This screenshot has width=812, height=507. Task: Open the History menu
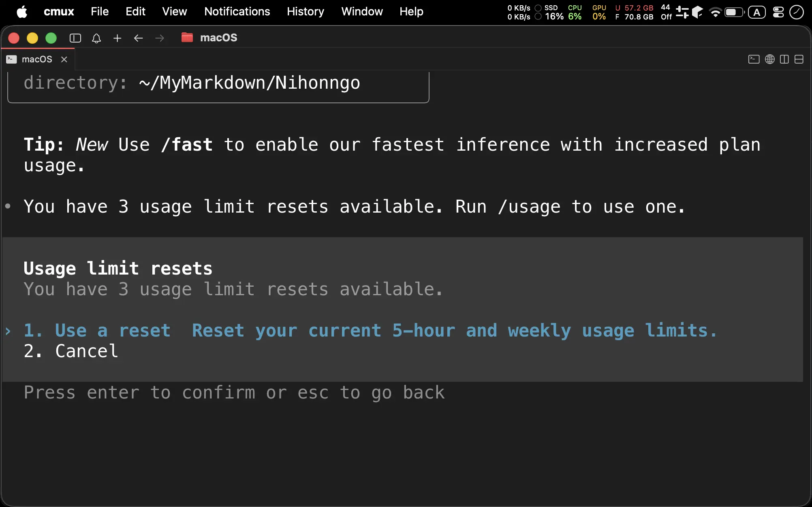pyautogui.click(x=306, y=12)
